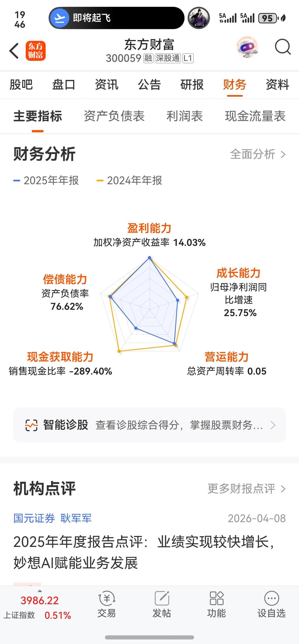Expand 更多财报点评 chevron
This screenshot has width=299, height=644.
[x=283, y=489]
